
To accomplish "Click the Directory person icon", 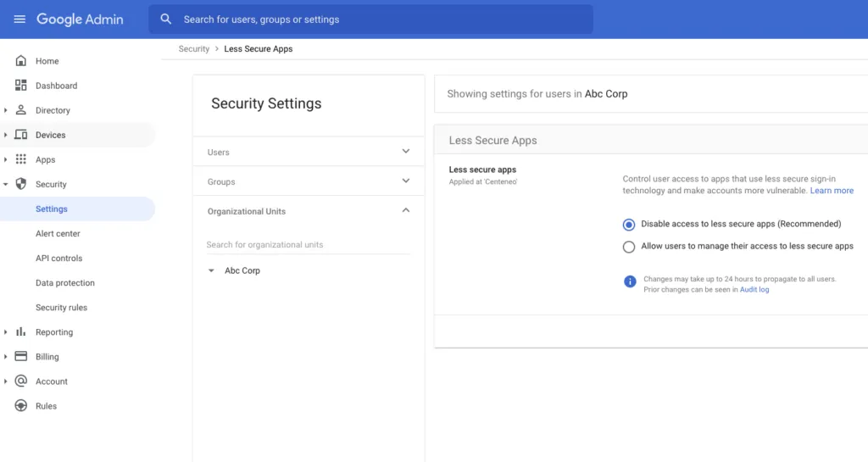I will click(21, 110).
